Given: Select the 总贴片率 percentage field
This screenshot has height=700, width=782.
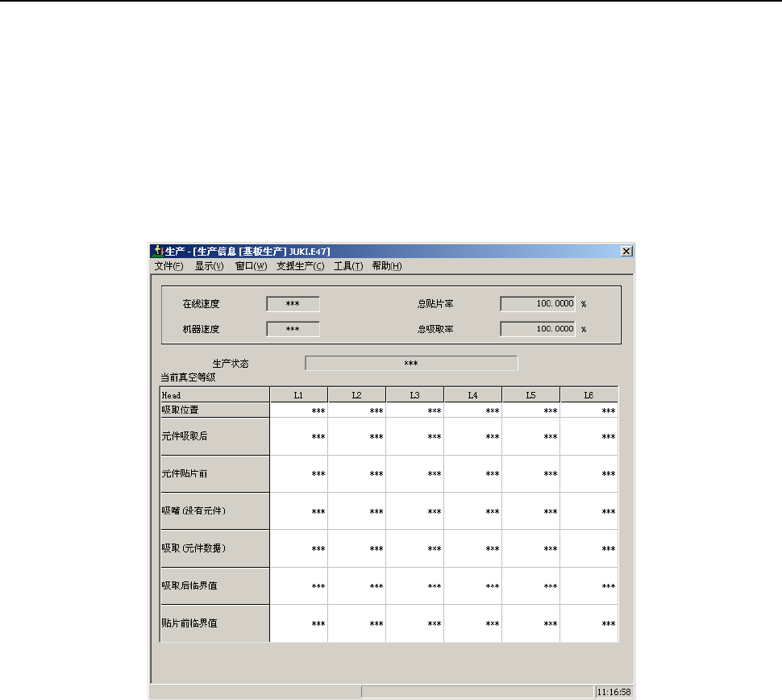Looking at the screenshot, I should point(538,304).
